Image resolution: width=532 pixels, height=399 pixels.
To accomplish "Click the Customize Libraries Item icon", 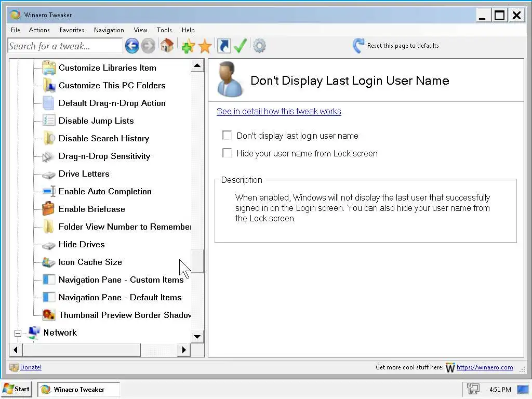I will point(49,68).
